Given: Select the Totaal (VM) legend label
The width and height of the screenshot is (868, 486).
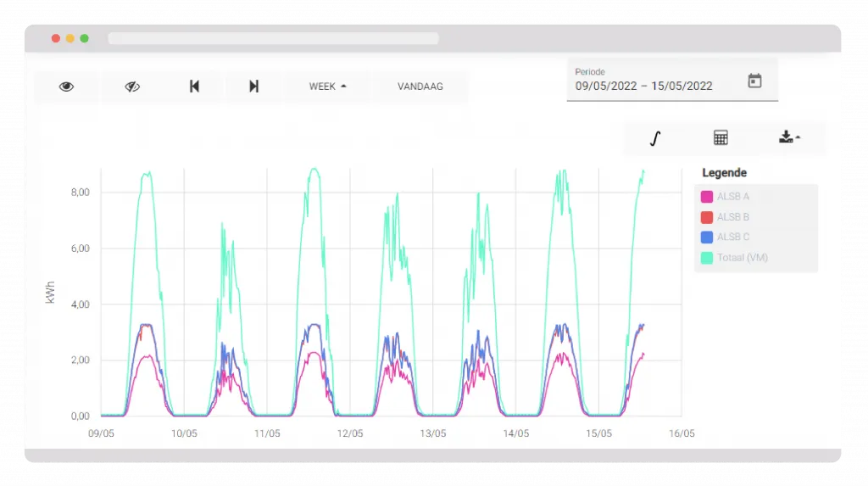Looking at the screenshot, I should (743, 258).
